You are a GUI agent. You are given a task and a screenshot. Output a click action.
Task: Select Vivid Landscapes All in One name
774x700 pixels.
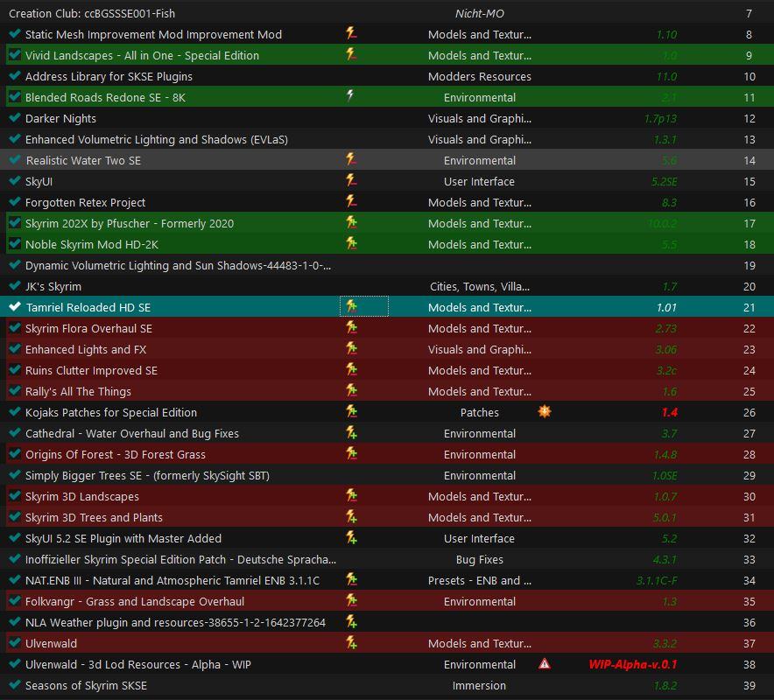point(142,56)
